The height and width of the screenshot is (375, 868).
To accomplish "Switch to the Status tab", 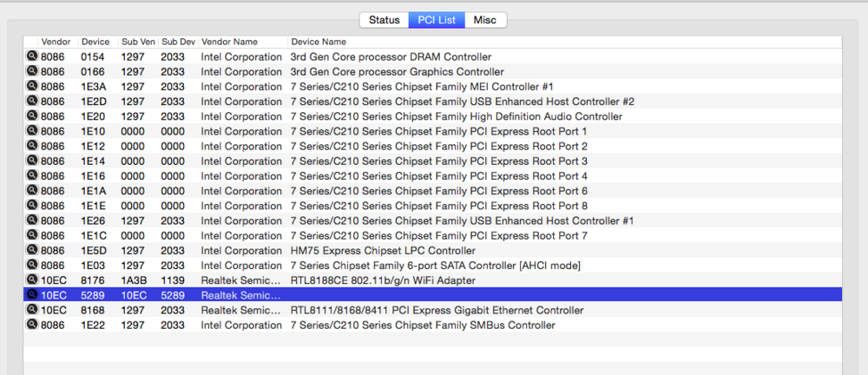I will point(384,20).
